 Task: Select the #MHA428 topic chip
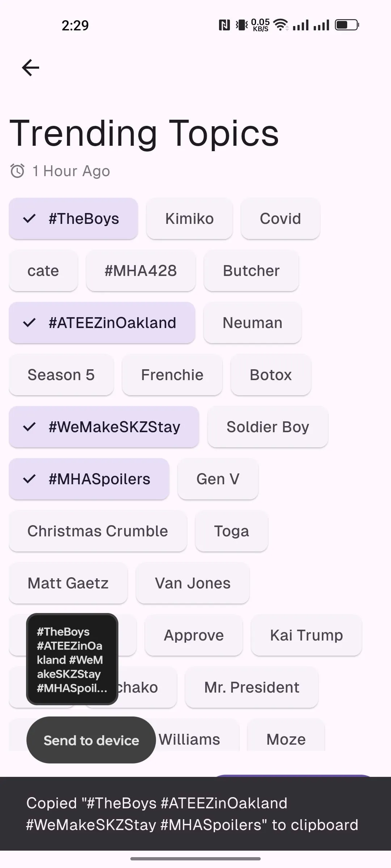[x=141, y=271]
